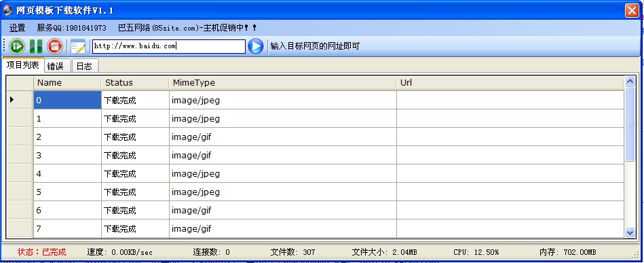Click image/jpeg cell in row 0

(282, 100)
